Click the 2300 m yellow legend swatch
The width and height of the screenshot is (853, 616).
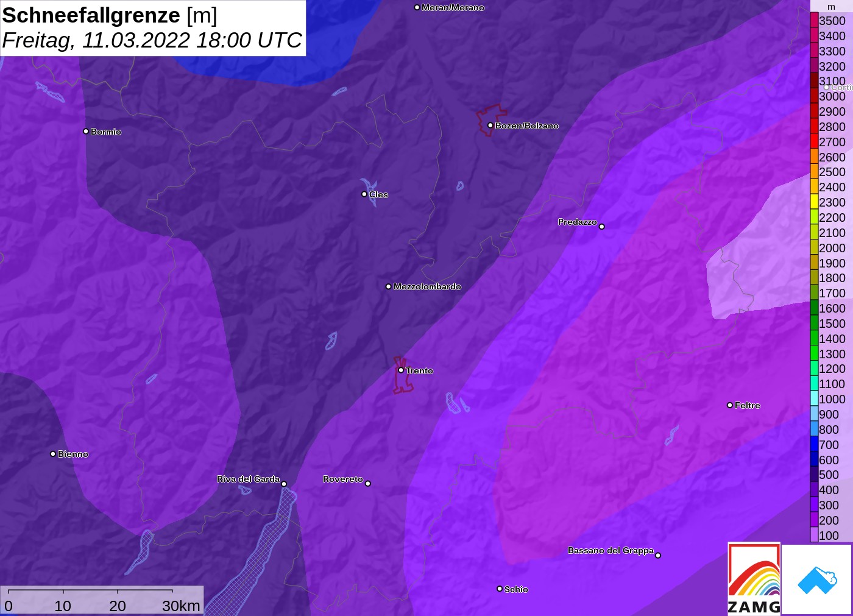point(814,202)
